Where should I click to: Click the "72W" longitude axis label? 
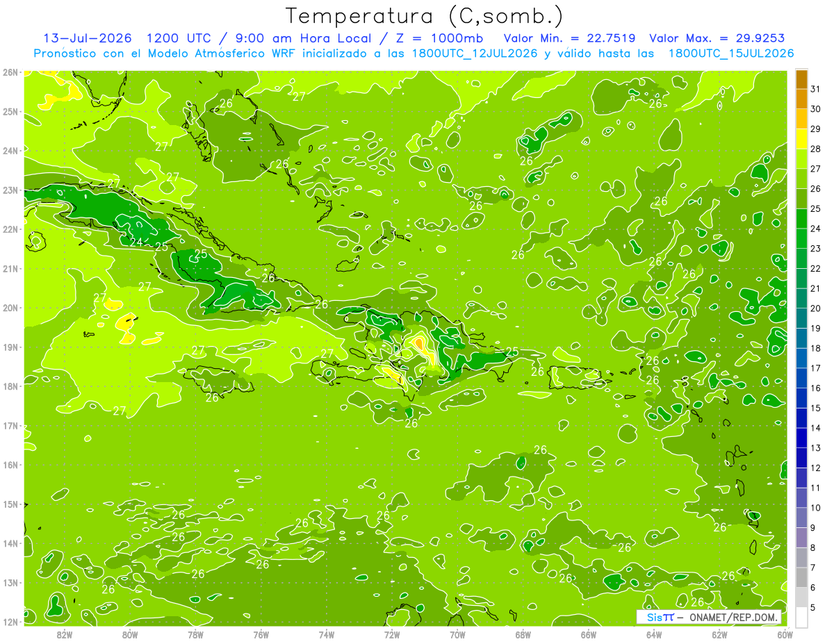coord(392,634)
